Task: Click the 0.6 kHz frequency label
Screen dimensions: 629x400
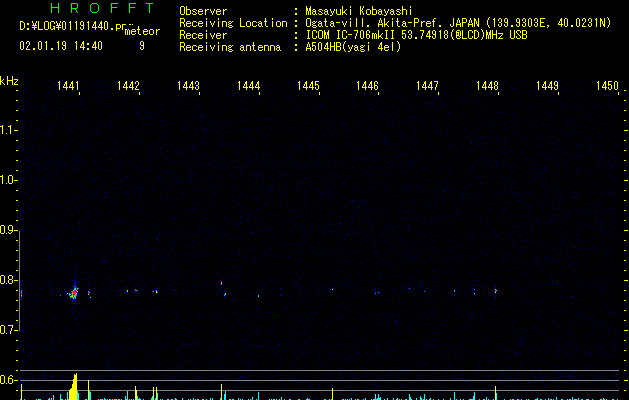Action: click(8, 380)
